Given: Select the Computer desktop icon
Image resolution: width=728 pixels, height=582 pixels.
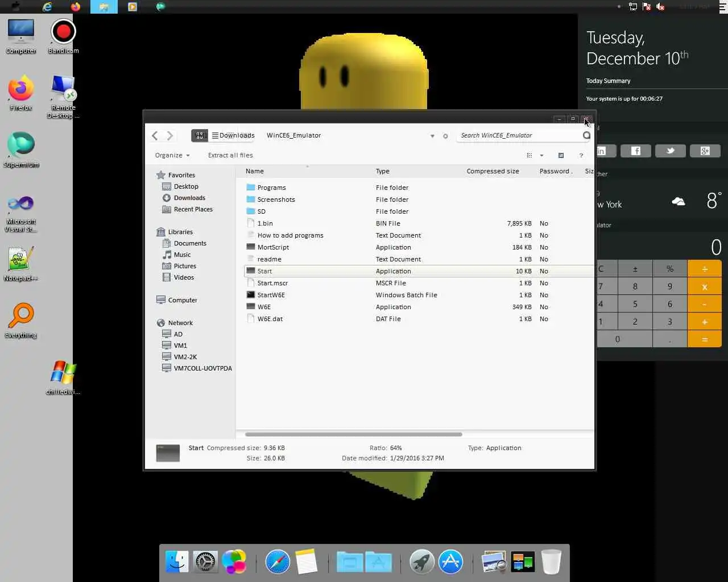Looking at the screenshot, I should (x=21, y=36).
